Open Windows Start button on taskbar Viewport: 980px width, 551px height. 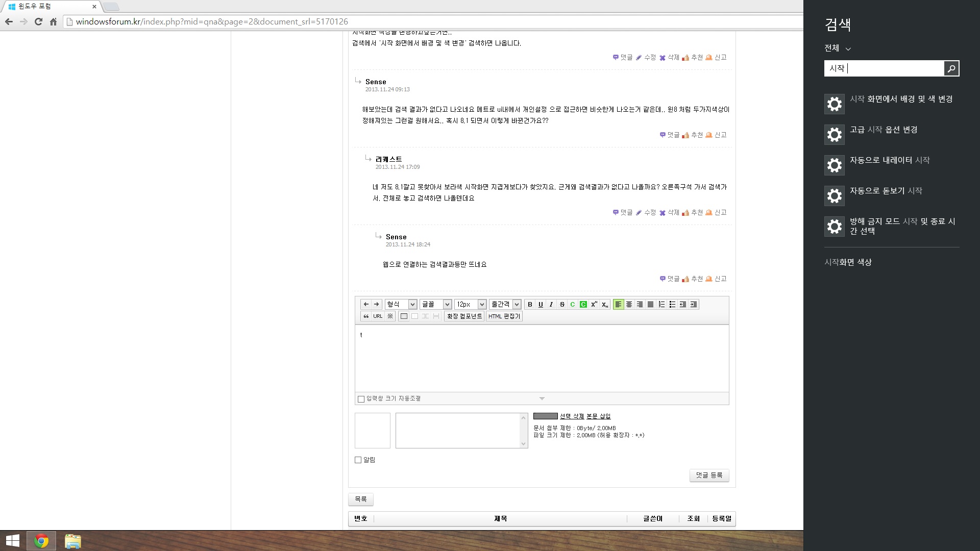[13, 541]
